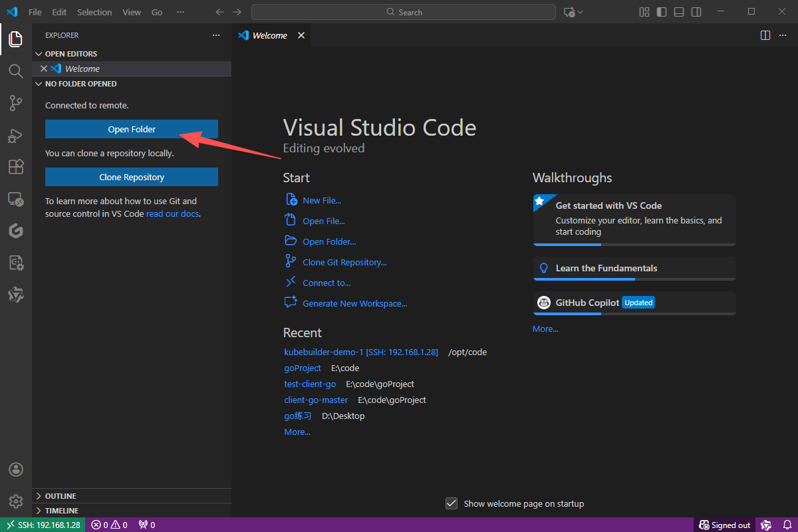The width and height of the screenshot is (798, 532).
Task: Open the Search view in activity bar
Action: (15, 71)
